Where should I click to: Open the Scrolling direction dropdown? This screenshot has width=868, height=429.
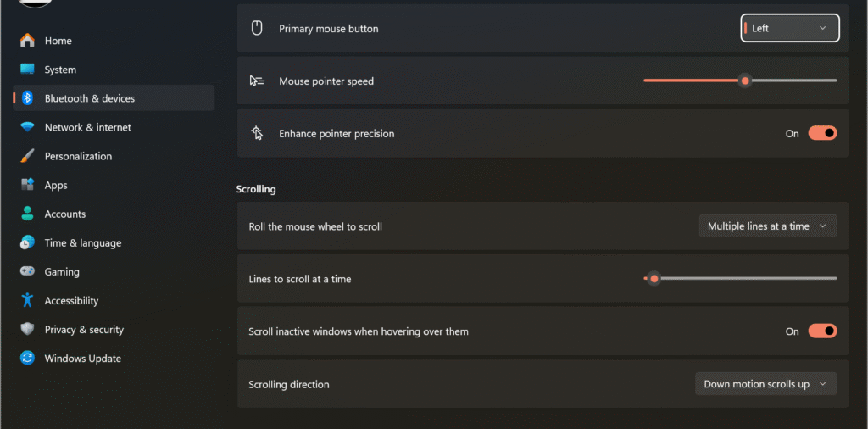[765, 384]
